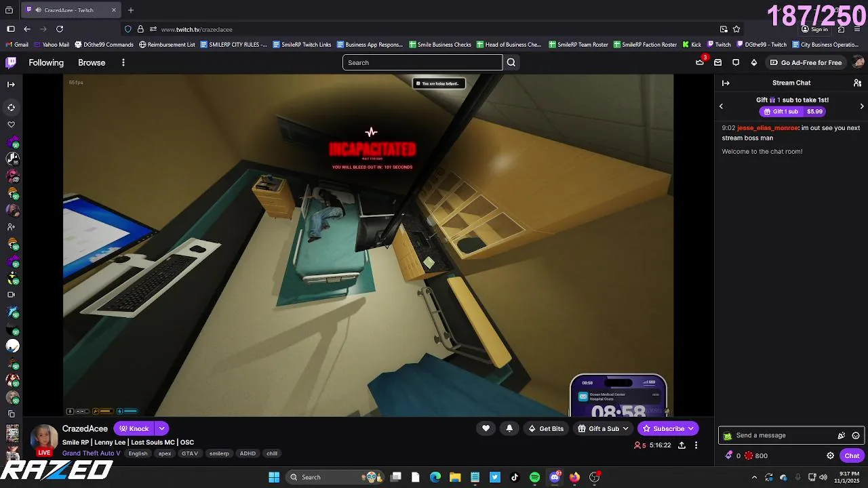868x488 pixels.
Task: Show previous gift leaderboard item arrow
Action: tap(721, 106)
